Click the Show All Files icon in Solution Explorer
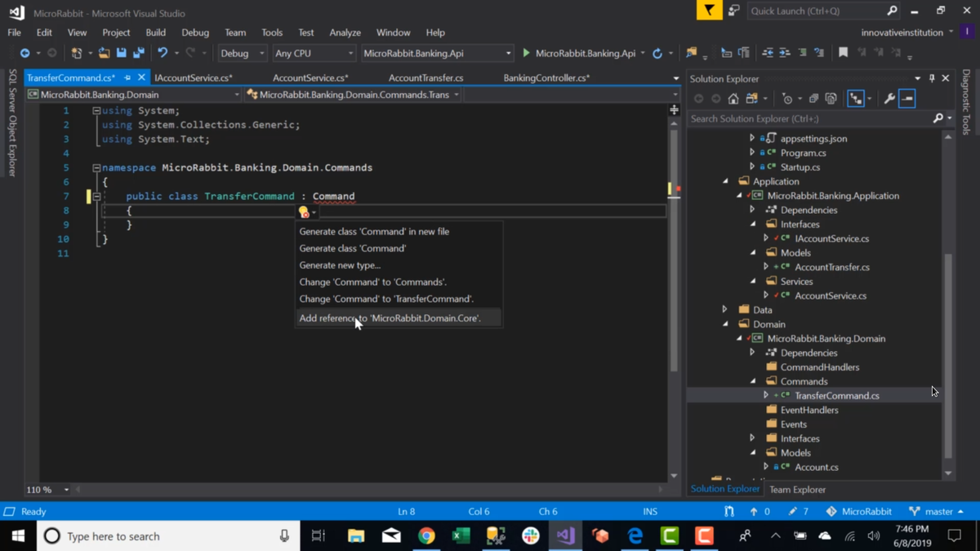The width and height of the screenshot is (980, 551). 831,99
